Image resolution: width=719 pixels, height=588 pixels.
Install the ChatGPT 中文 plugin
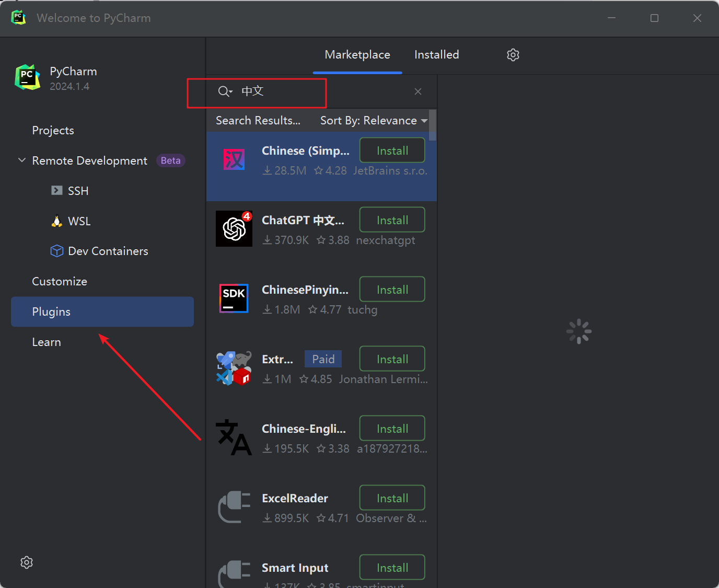point(392,220)
